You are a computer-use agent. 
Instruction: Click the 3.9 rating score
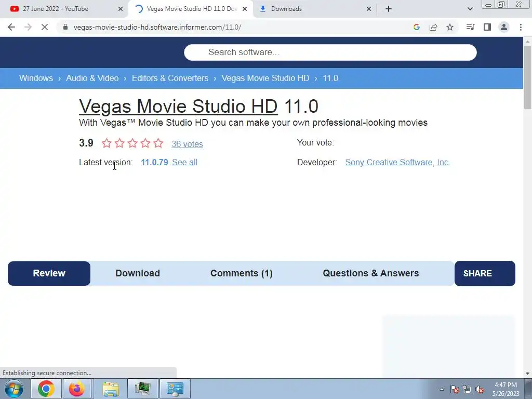point(86,143)
